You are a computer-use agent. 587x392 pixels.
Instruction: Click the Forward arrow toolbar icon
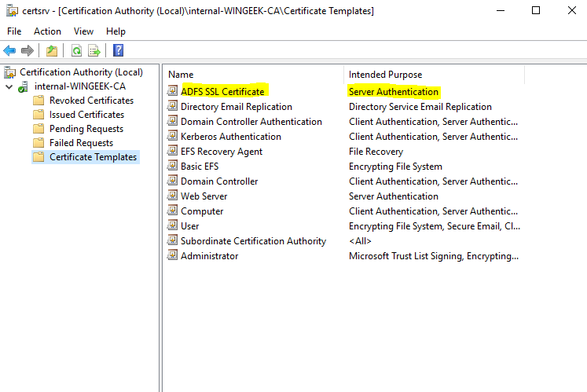28,51
